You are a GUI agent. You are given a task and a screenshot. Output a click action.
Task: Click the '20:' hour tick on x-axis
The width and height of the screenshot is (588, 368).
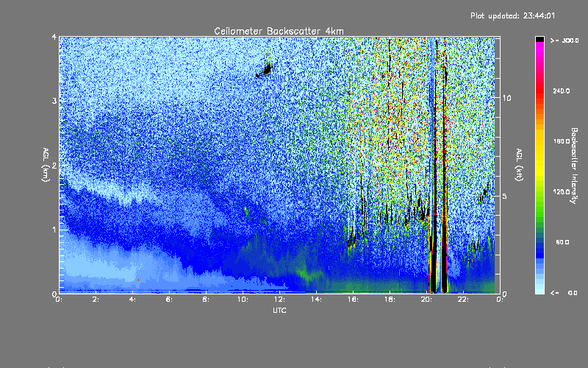pos(426,300)
